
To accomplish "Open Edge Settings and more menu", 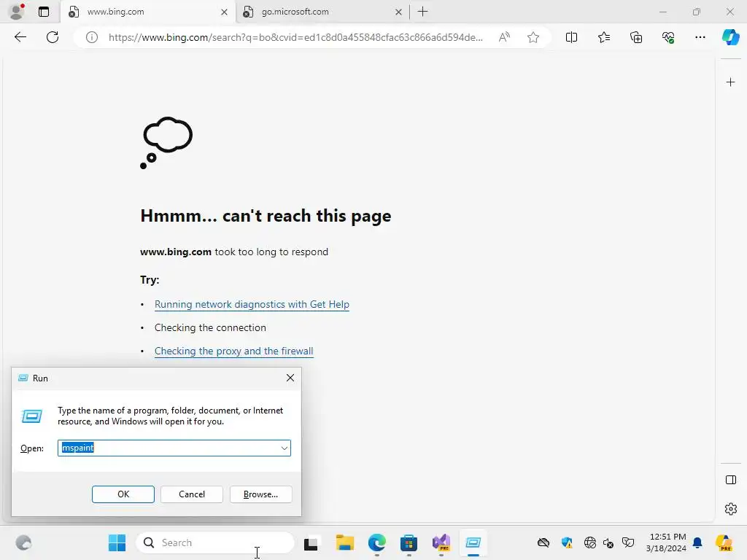I will point(700,37).
